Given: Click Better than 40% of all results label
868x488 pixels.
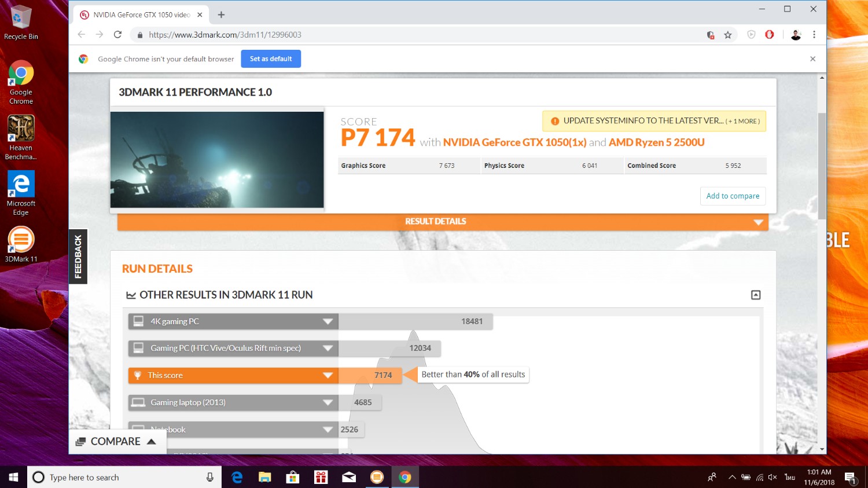Looking at the screenshot, I should pyautogui.click(x=473, y=375).
